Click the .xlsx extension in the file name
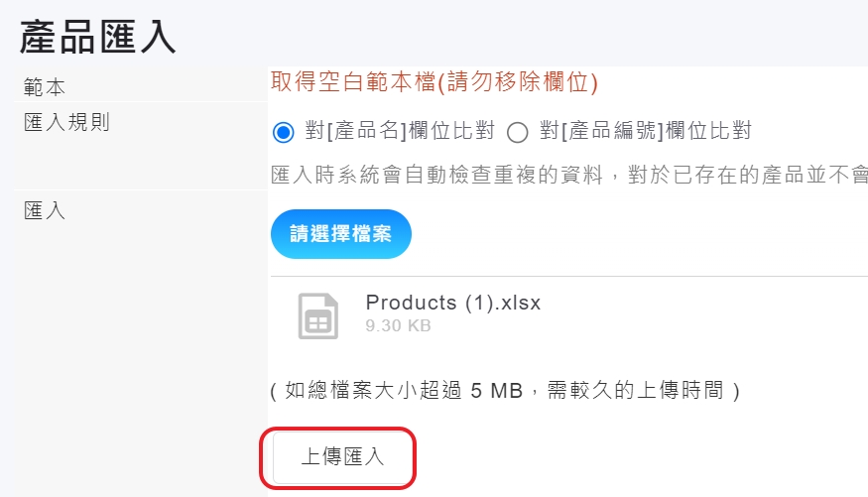This screenshot has width=868, height=497. pos(516,304)
